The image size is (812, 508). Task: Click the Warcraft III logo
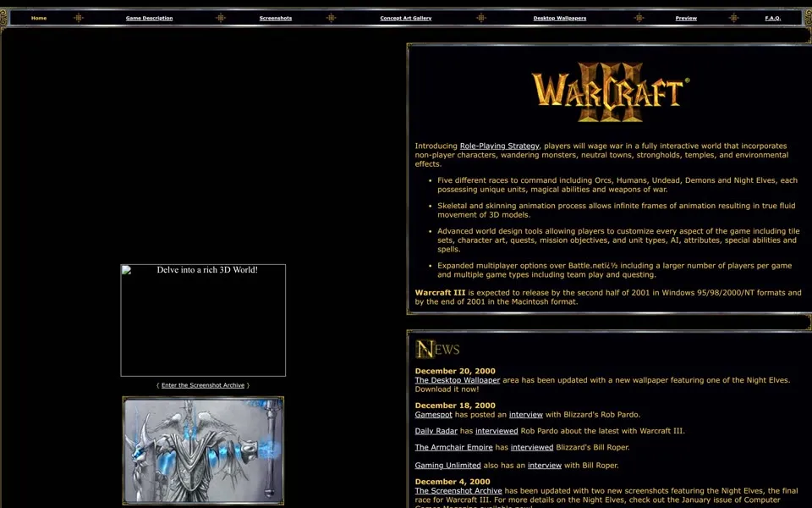[x=610, y=92]
